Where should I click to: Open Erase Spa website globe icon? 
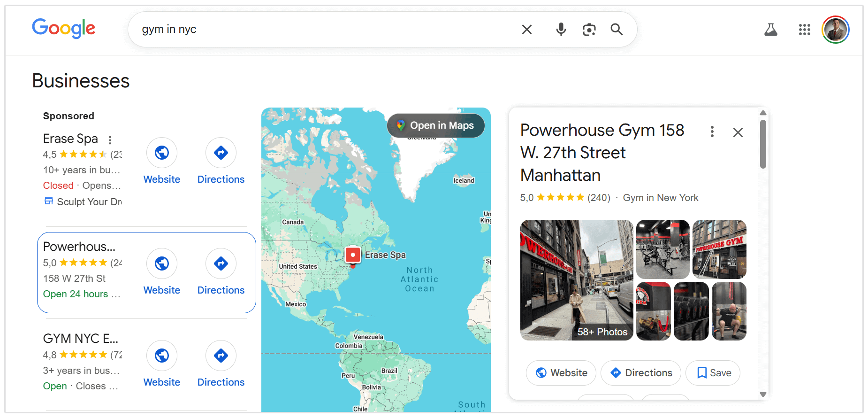pos(162,153)
